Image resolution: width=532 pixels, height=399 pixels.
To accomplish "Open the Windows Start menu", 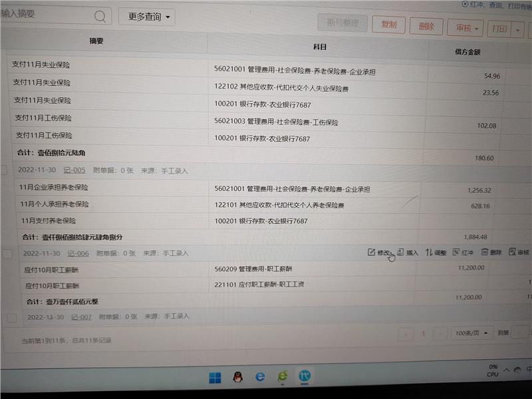I will click(x=215, y=378).
